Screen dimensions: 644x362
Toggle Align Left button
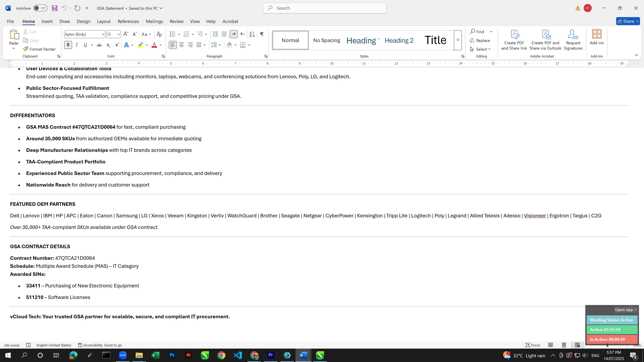click(173, 45)
